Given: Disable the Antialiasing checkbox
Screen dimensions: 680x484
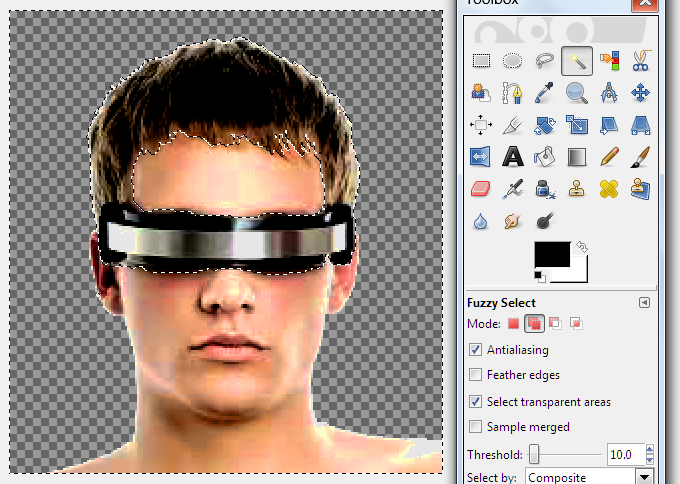Looking at the screenshot, I should (x=475, y=350).
